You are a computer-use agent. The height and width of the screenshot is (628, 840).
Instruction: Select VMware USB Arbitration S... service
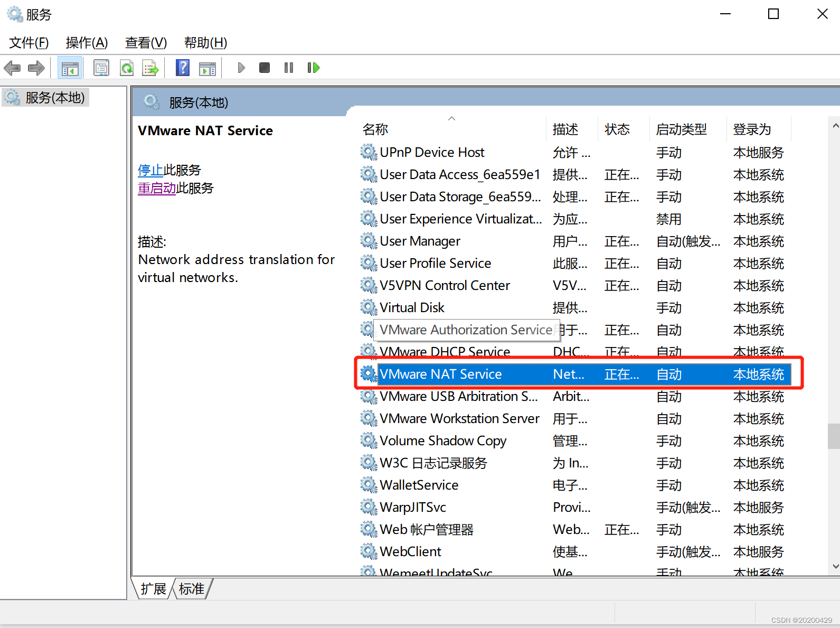(x=458, y=396)
